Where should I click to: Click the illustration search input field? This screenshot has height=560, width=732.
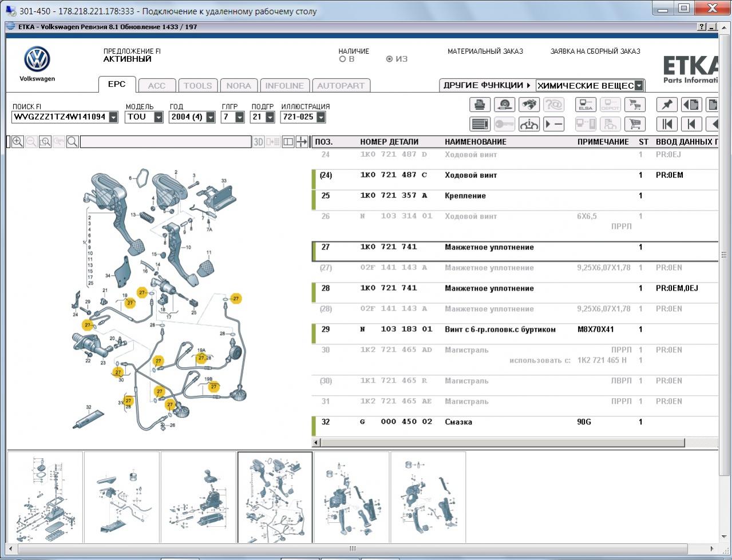point(166,142)
